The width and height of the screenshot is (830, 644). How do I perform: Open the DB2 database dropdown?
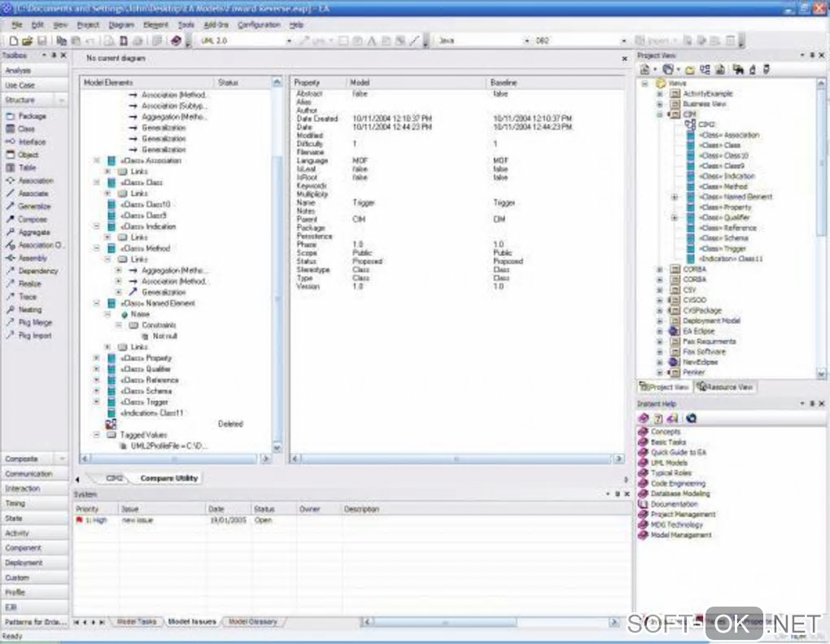point(623,41)
